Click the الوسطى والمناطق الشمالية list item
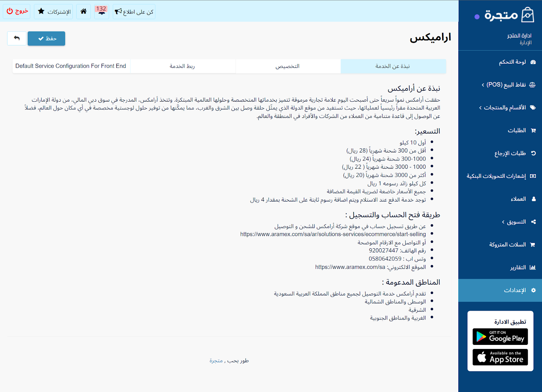542x392 pixels. pyautogui.click(x=395, y=302)
